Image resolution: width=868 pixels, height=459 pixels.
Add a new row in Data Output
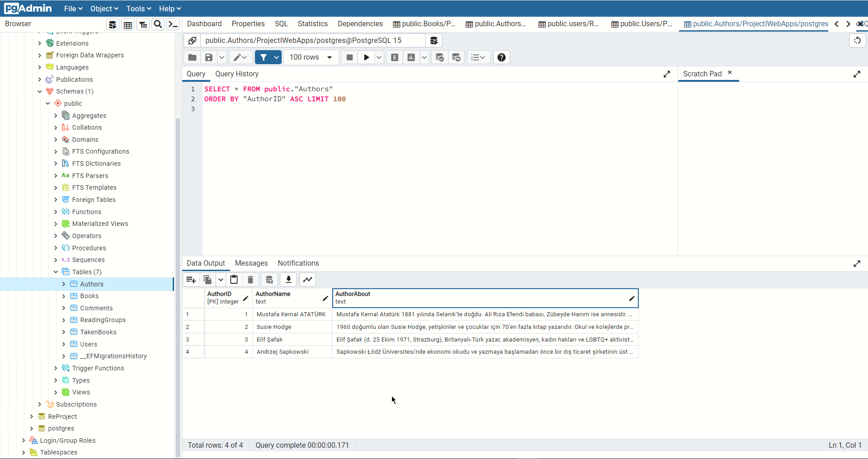point(191,280)
